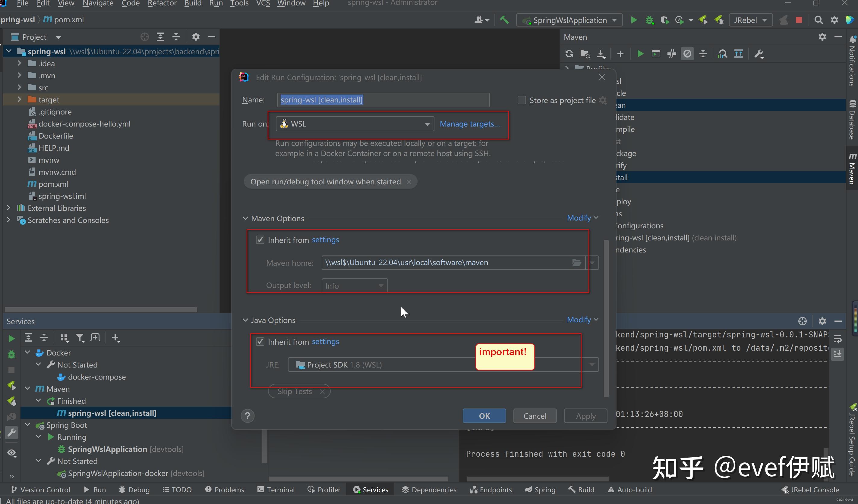The width and height of the screenshot is (858, 504).
Task: Start debugging with the bug icon
Action: point(649,20)
